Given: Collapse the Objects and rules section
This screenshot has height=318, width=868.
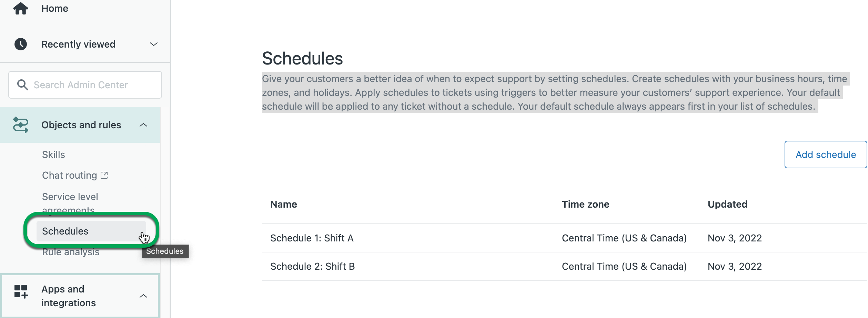Looking at the screenshot, I should pos(143,125).
